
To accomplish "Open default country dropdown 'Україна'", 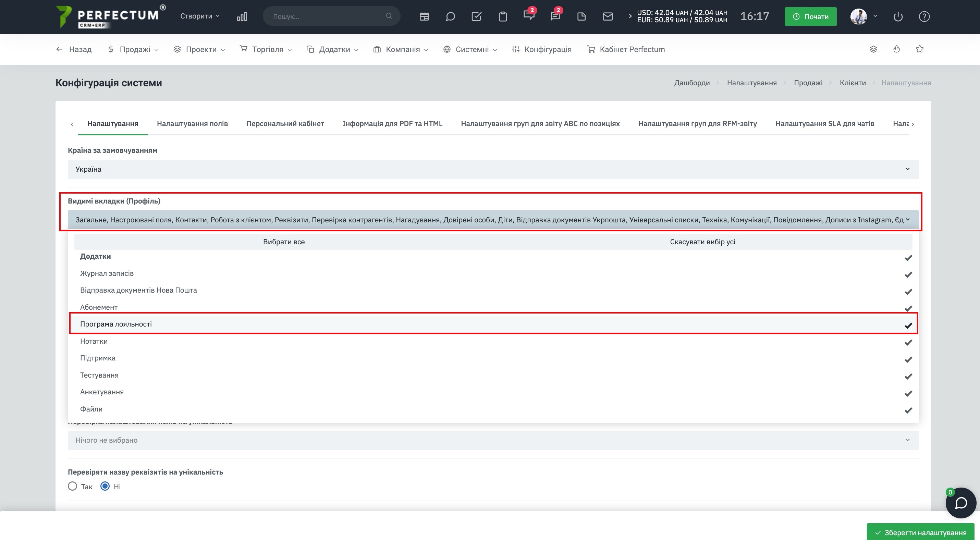I will click(493, 169).
